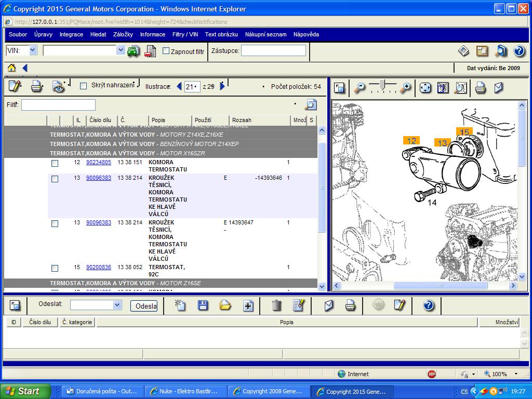
Task: Zoom in on the illustration with the magnifier plus
Action: 405,88
